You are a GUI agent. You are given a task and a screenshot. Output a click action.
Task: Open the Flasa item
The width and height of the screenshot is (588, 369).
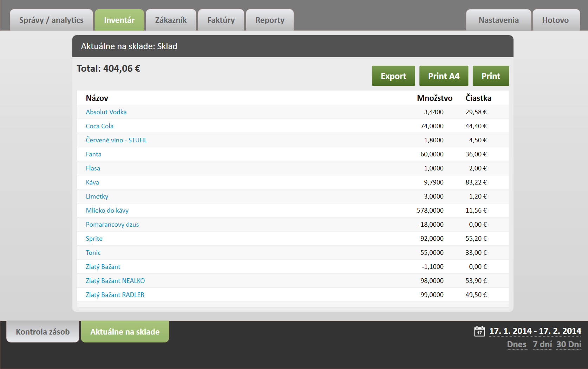pos(93,168)
